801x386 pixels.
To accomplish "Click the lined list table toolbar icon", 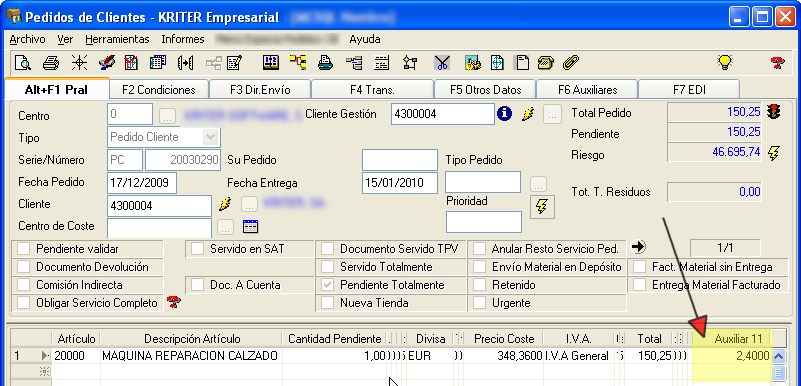I will (381, 63).
